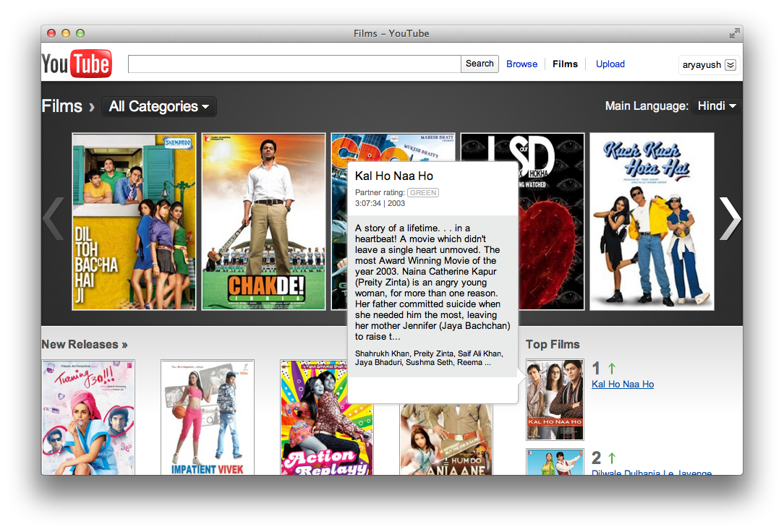Click the Main Language label

point(647,106)
